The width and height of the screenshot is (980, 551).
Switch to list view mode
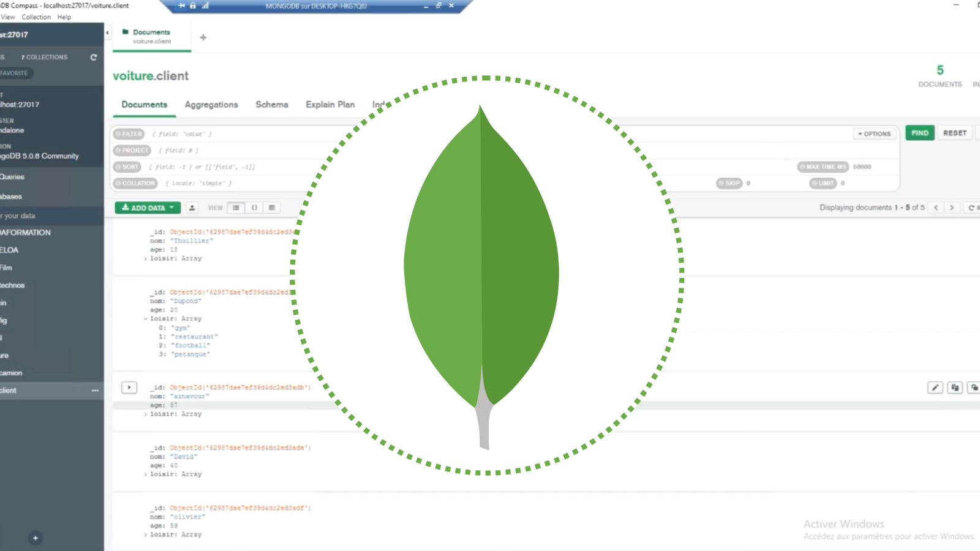click(x=236, y=208)
